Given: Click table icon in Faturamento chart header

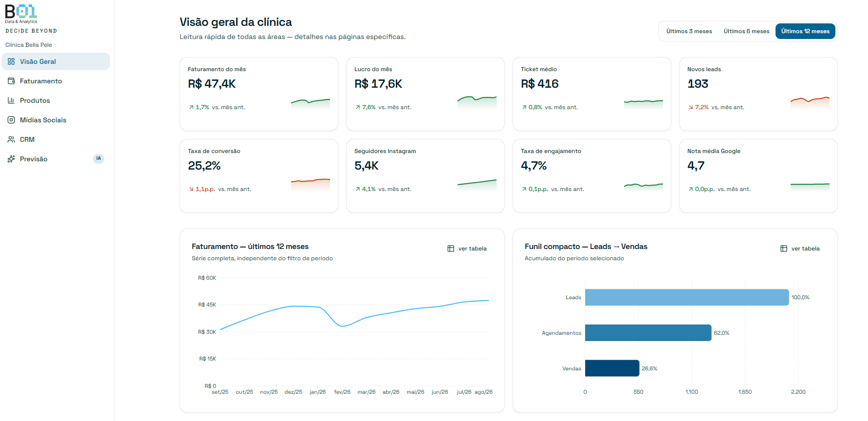Looking at the screenshot, I should click(x=451, y=249).
